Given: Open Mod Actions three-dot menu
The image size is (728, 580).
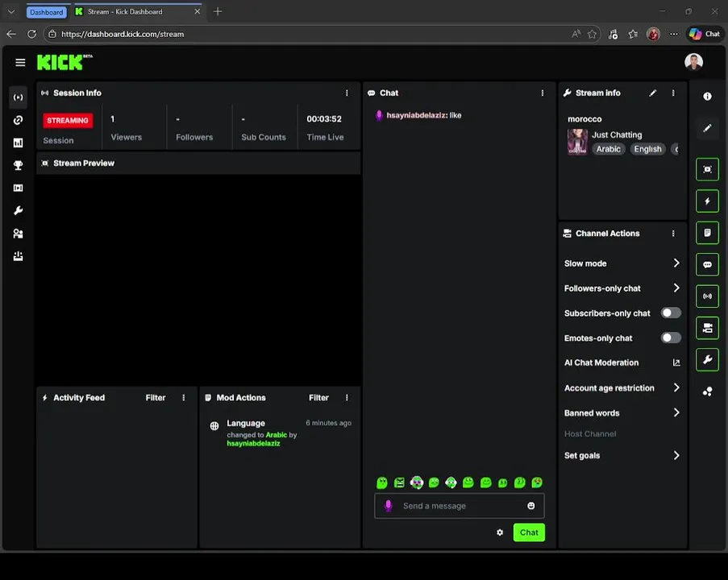Looking at the screenshot, I should coord(347,398).
